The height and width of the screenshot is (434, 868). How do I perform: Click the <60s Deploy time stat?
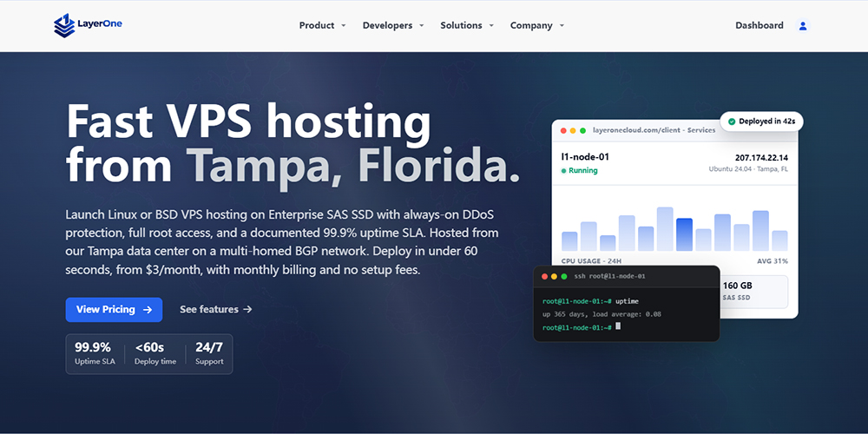coord(155,354)
